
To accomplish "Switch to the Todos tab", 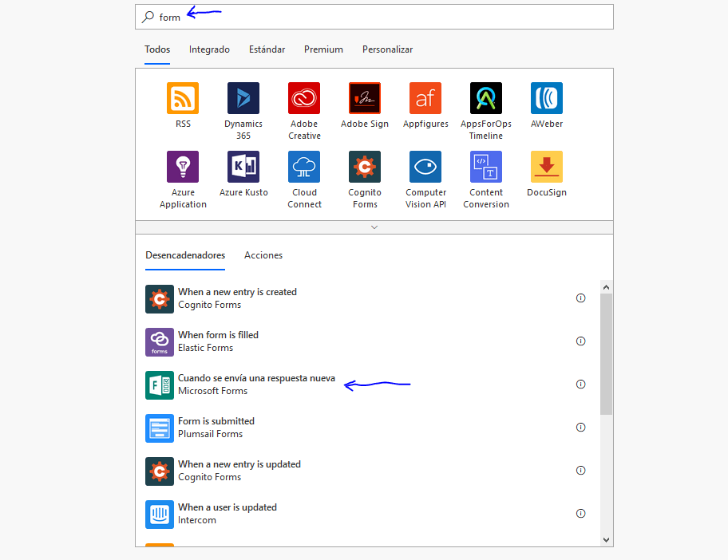I will [x=157, y=49].
